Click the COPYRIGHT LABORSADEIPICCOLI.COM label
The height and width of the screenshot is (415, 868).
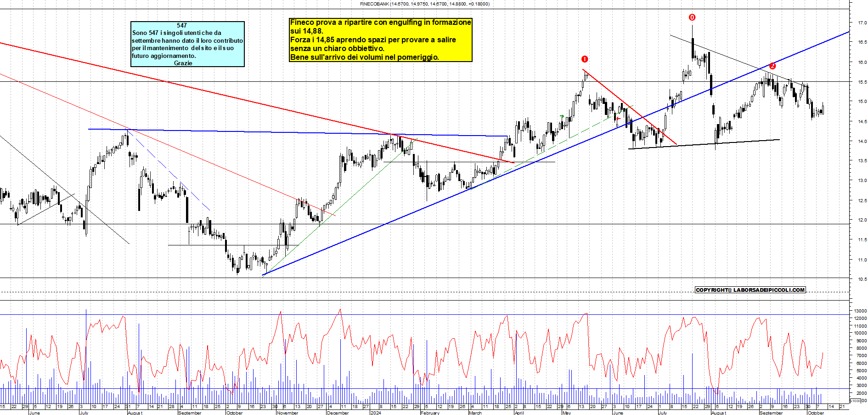[750, 290]
